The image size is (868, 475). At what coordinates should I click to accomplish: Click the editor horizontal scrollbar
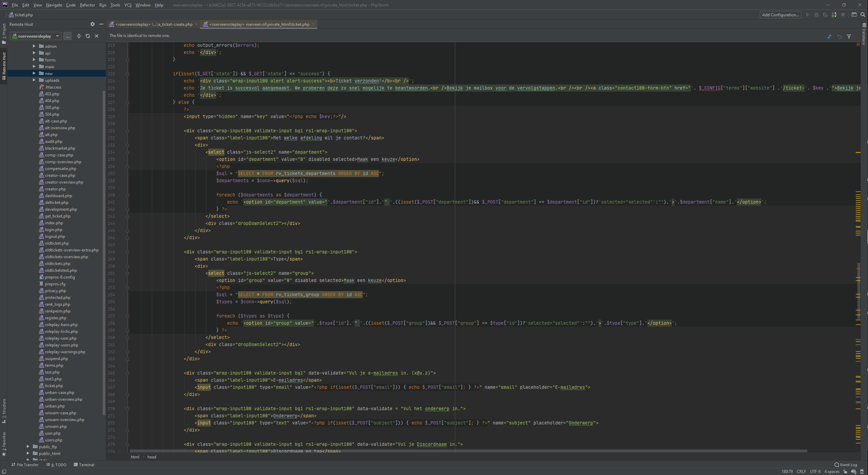[x=468, y=451]
